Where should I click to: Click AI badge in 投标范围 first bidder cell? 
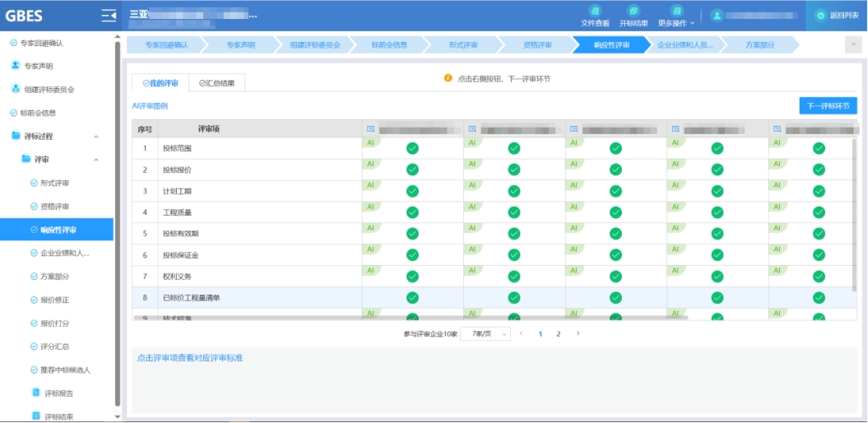click(x=371, y=143)
